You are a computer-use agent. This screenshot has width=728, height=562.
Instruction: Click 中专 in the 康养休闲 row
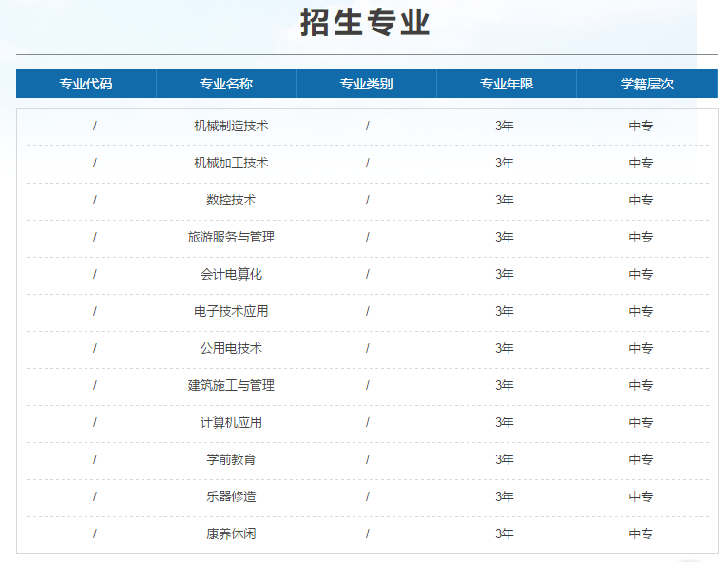coord(641,534)
